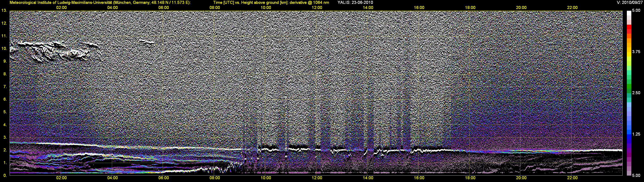Click the color scale value '3.75'
Image resolution: width=644 pixels, height=182 pixels.
tap(636, 52)
